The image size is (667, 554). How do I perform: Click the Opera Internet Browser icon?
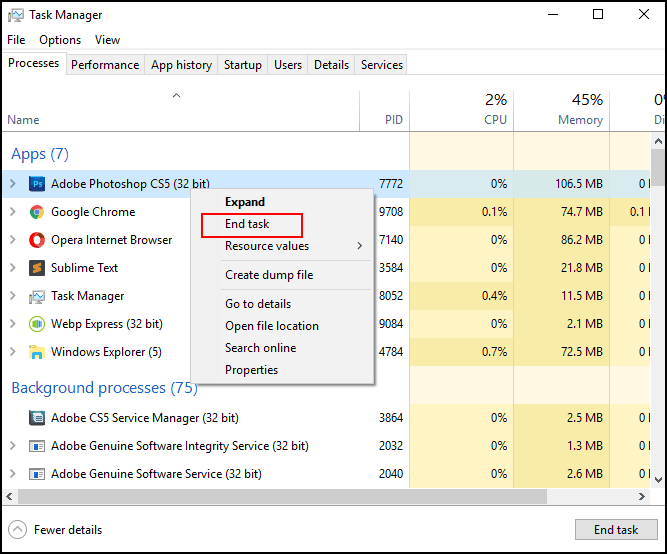pyautogui.click(x=37, y=240)
